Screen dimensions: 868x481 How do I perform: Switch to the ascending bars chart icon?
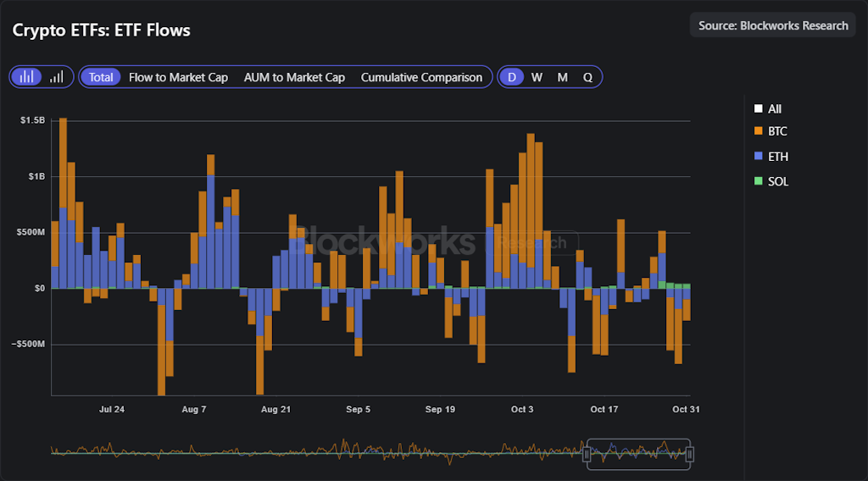(57, 77)
